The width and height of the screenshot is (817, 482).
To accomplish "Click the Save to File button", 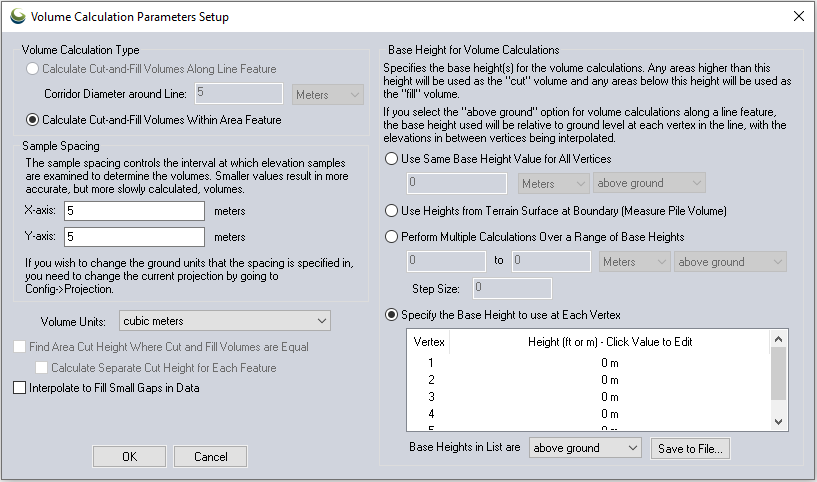I will pos(690,448).
